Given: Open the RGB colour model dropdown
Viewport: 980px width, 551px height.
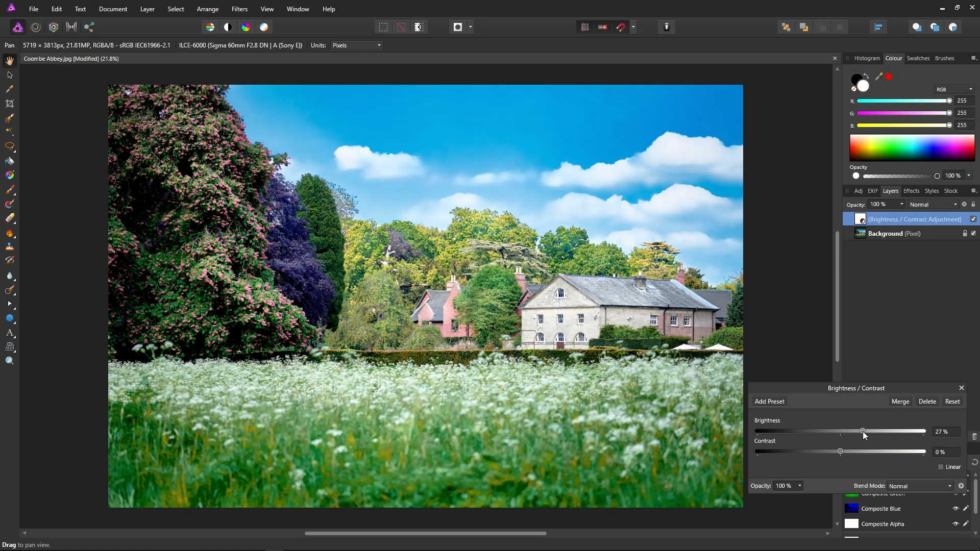Looking at the screenshot, I should 953,89.
